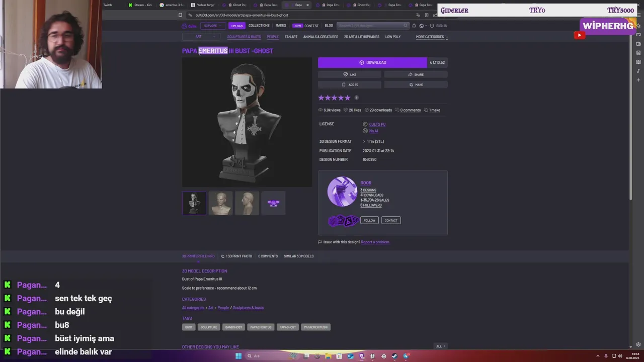Open language globe dropdown

[423, 26]
